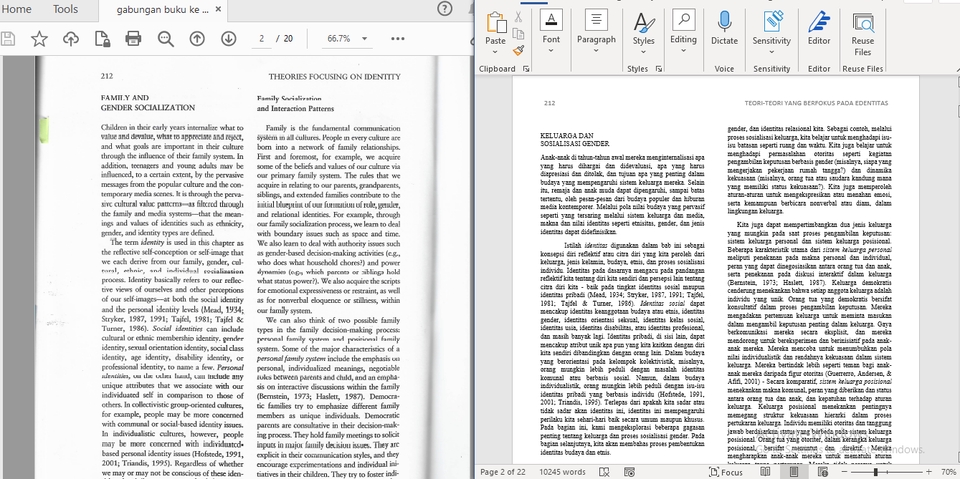The height and width of the screenshot is (479, 960).
Task: Click the Paste clipboard icon in Word
Action: [496, 23]
